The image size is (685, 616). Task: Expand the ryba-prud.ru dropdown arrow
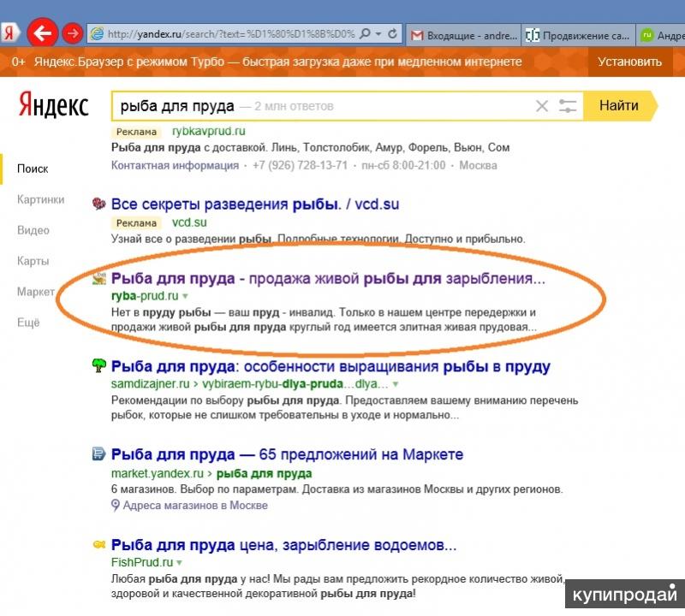pos(185,296)
